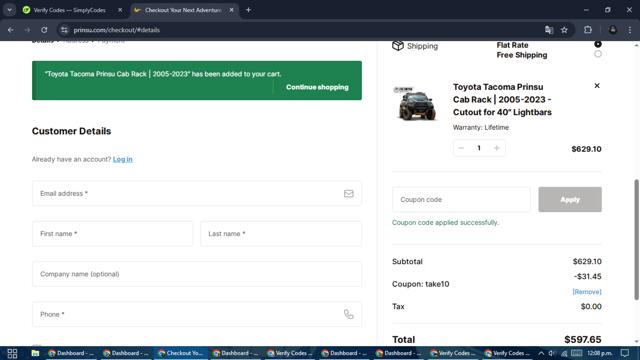Click the Coupon code field
640x360 pixels.
click(461, 200)
